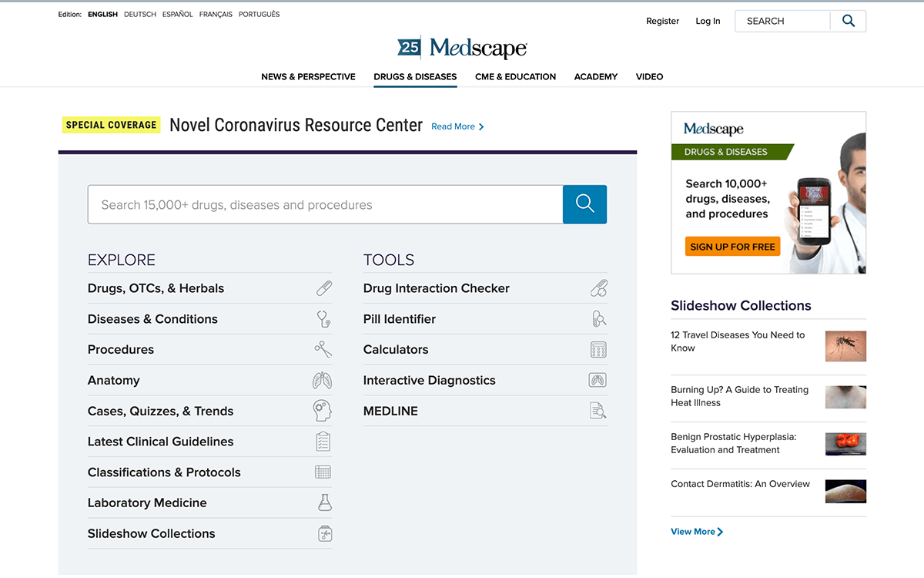Click the slideshow icon beside Slideshow Collections
924x578 pixels.
point(325,533)
